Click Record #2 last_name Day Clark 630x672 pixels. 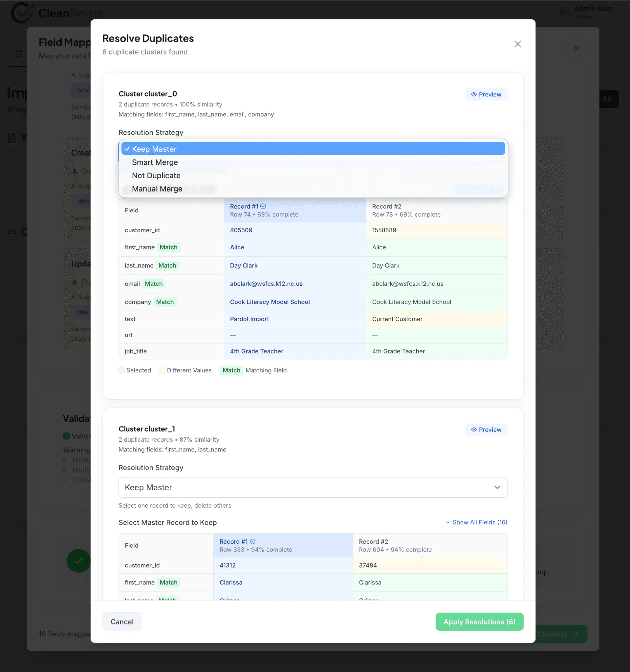[385, 266]
